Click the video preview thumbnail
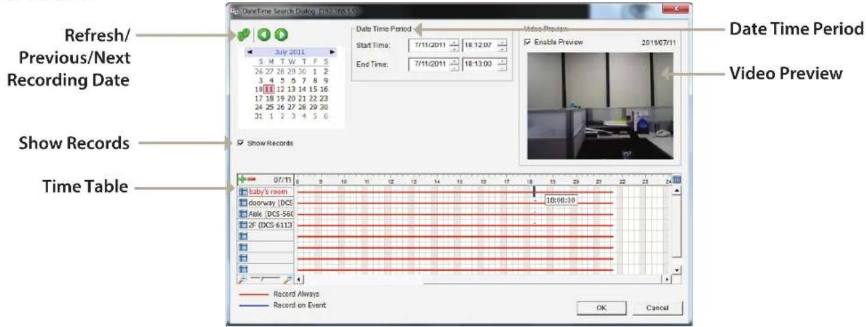Image resolution: width=868 pixels, height=327 pixels. pos(600,105)
